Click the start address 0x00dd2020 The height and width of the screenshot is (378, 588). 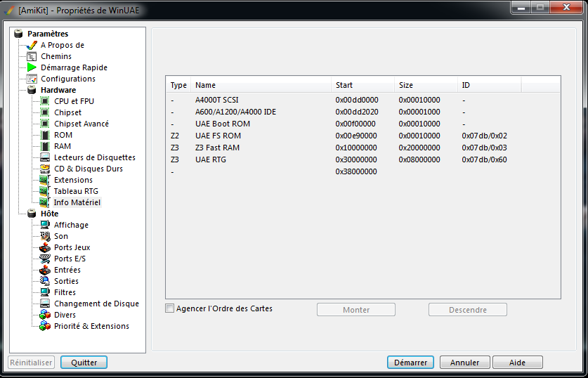coord(357,112)
